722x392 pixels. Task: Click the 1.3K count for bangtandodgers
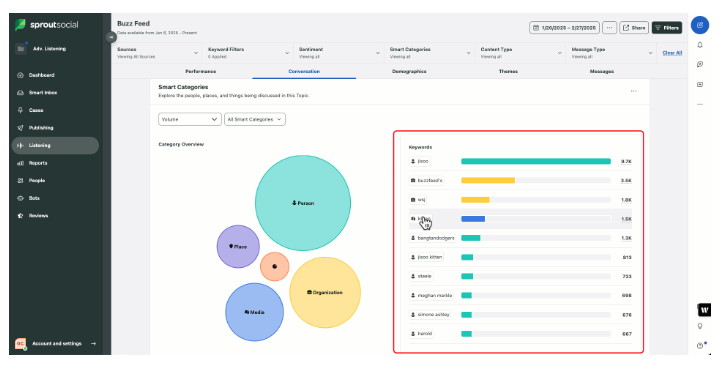pos(626,238)
